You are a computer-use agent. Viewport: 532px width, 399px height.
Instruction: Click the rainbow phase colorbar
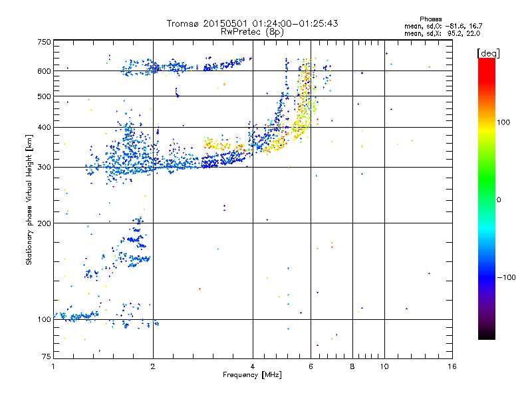point(487,198)
